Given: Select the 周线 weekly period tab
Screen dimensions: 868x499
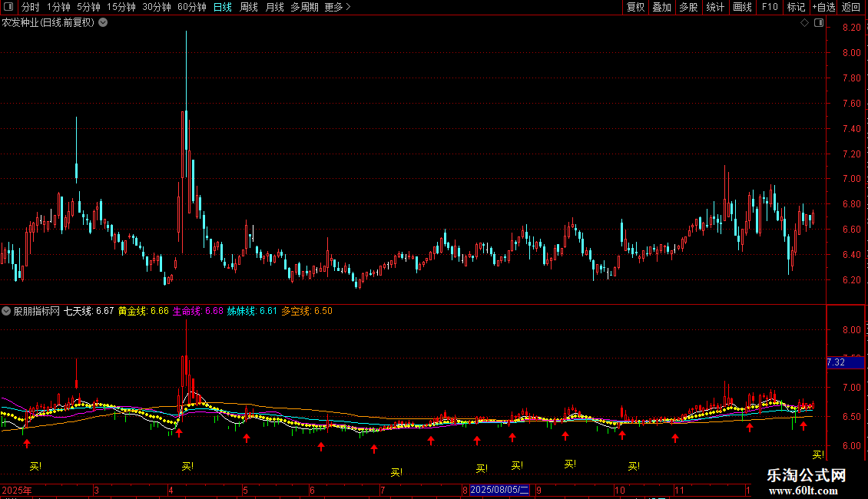Looking at the screenshot, I should point(249,7).
